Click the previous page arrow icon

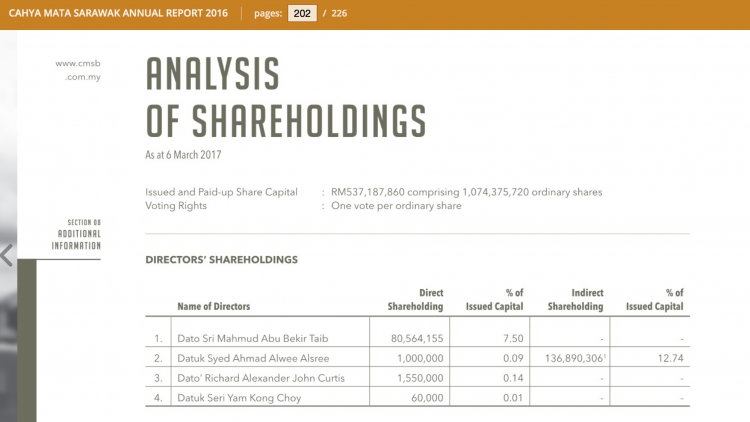(x=7, y=255)
